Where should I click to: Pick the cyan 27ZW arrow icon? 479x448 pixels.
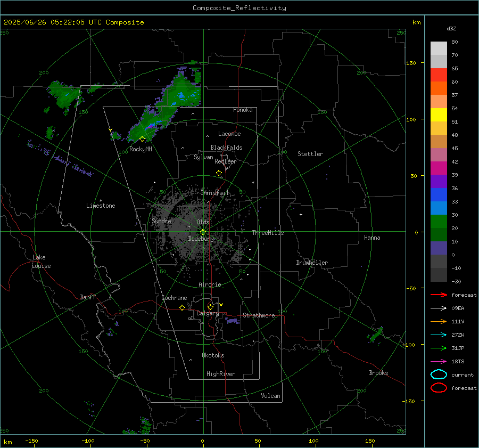click(439, 335)
